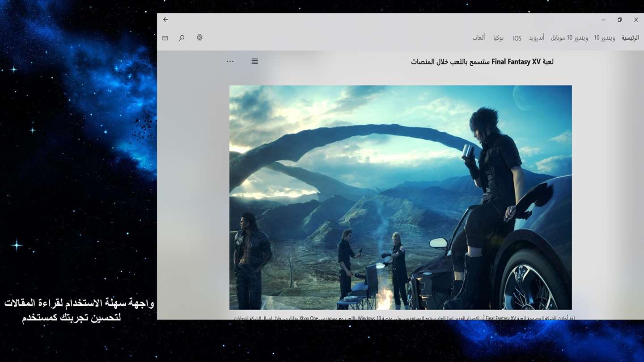644x362 pixels.
Task: Open the ويندوز 10 موبايل tab
Action: 569,38
